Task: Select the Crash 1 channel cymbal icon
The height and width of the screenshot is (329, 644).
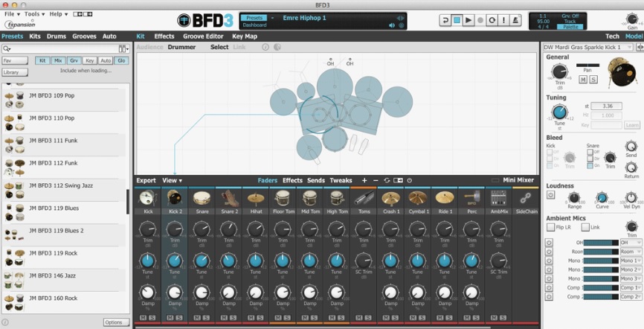Action: tap(390, 198)
